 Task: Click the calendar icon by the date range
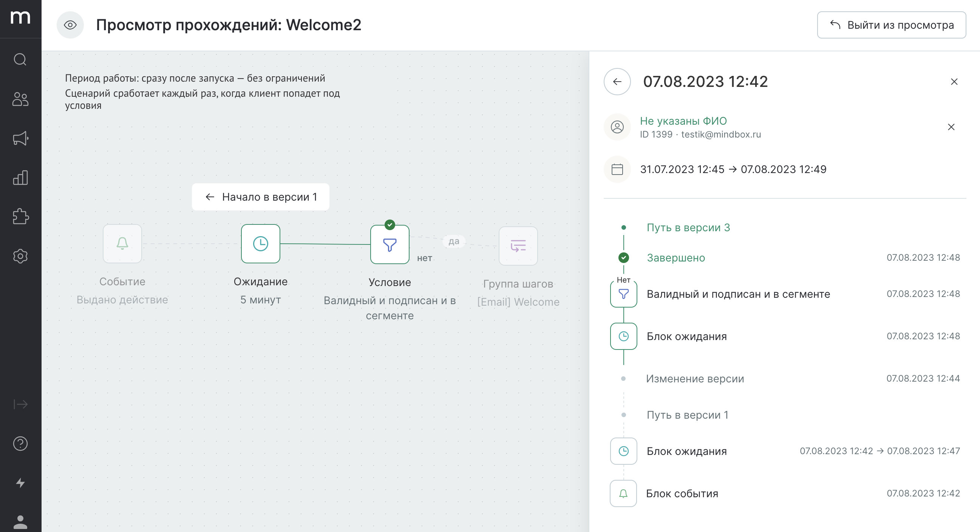617,169
